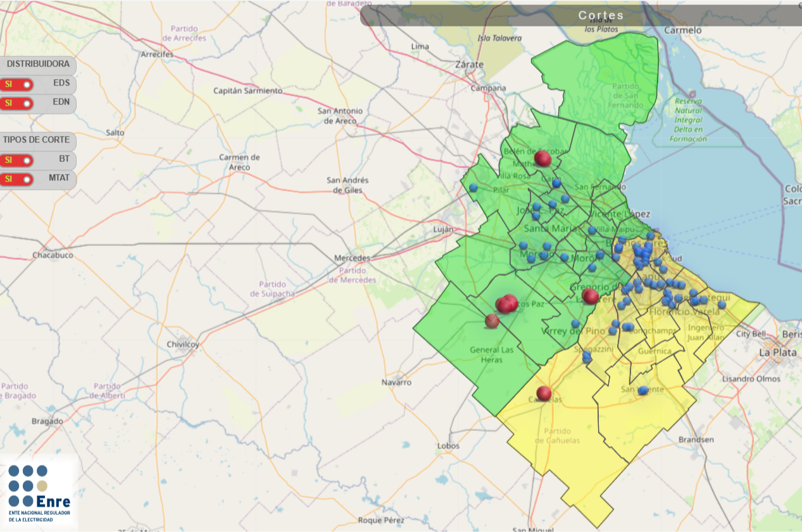The height and width of the screenshot is (532, 802).
Task: Click the Partido de Cañuelas label
Action: point(557,436)
